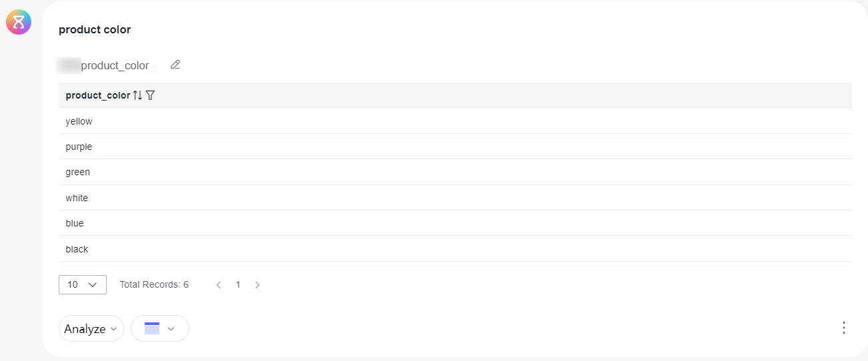
Task: Click the hourglass assistant avatar icon
Action: 19,22
